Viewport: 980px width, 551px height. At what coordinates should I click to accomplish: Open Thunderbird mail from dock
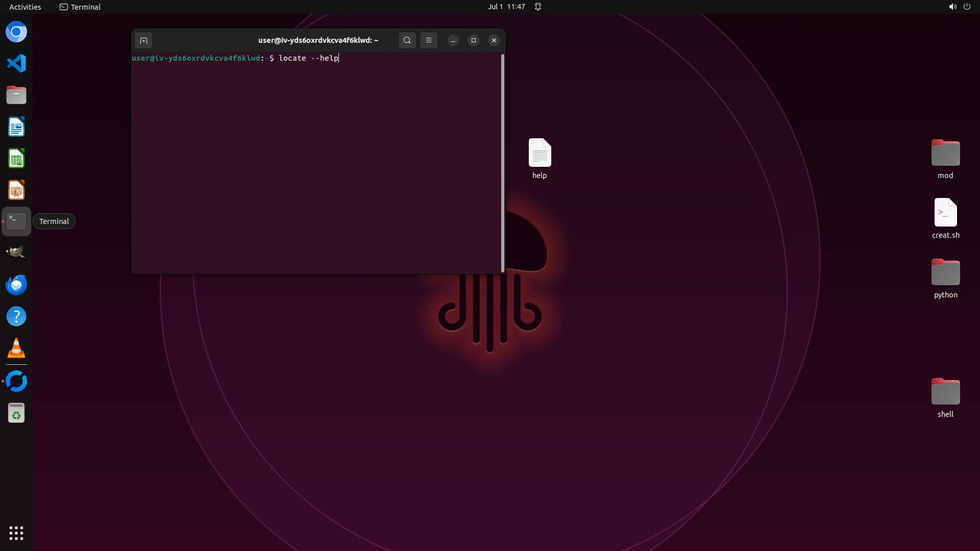tap(16, 285)
